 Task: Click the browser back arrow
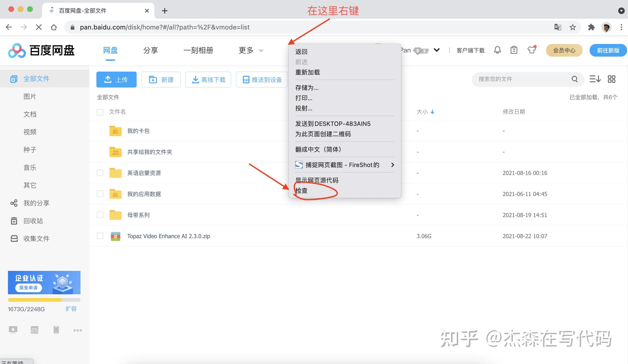point(9,27)
